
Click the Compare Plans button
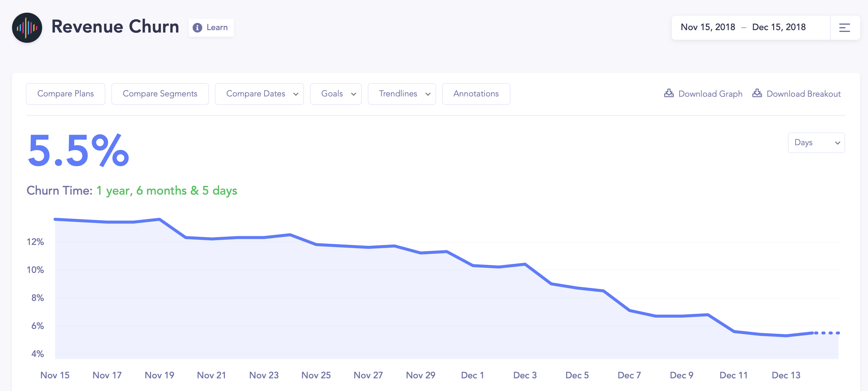65,94
